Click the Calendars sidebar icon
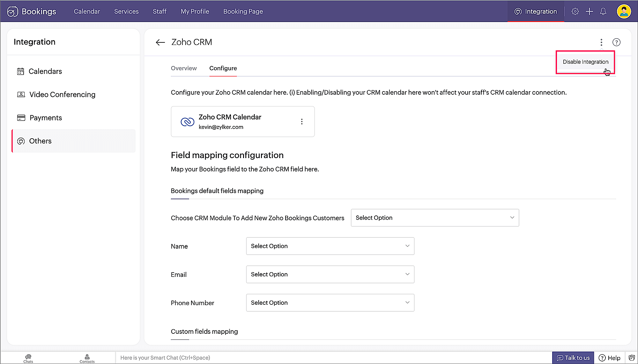This screenshot has width=638, height=364. click(x=20, y=71)
